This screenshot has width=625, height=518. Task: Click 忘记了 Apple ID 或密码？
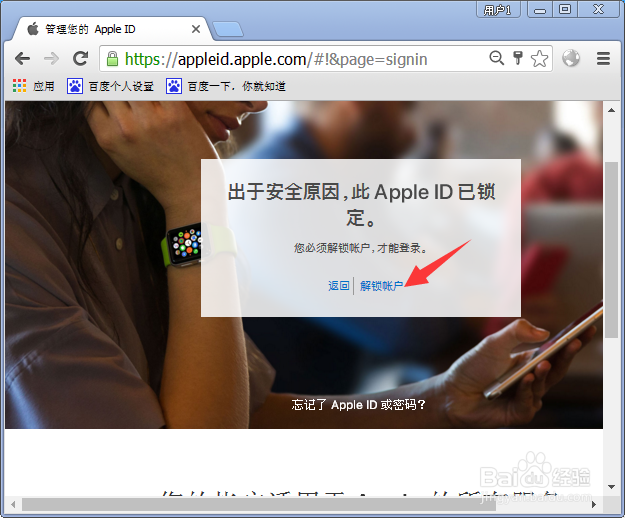point(358,405)
